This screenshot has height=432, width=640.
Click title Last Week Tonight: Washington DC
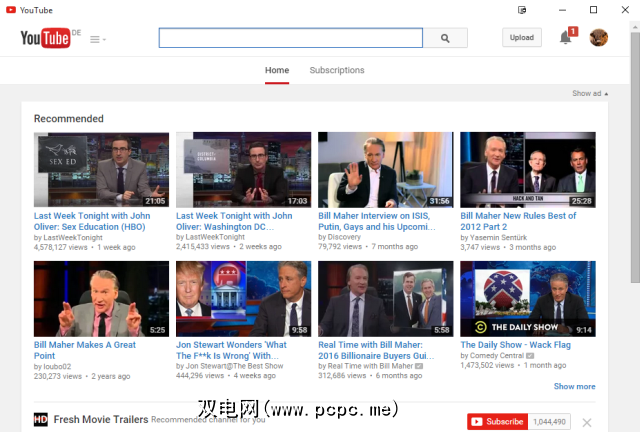[x=234, y=221]
